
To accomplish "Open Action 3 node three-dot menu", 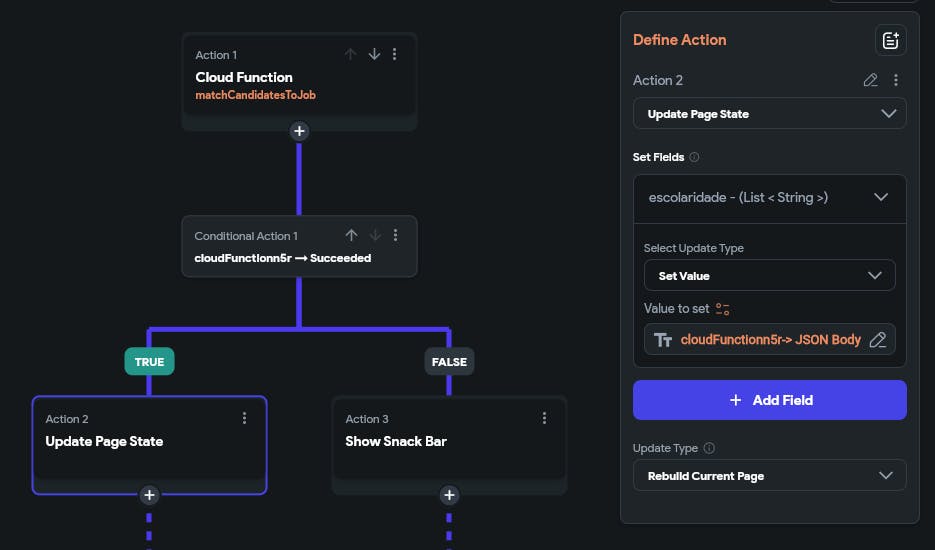I will 544,418.
